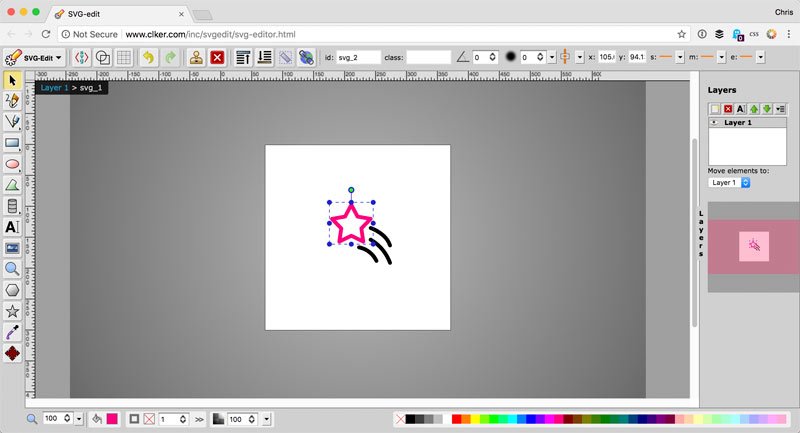The height and width of the screenshot is (433, 800).
Task: Select the red Ellipse tool
Action: (x=12, y=164)
